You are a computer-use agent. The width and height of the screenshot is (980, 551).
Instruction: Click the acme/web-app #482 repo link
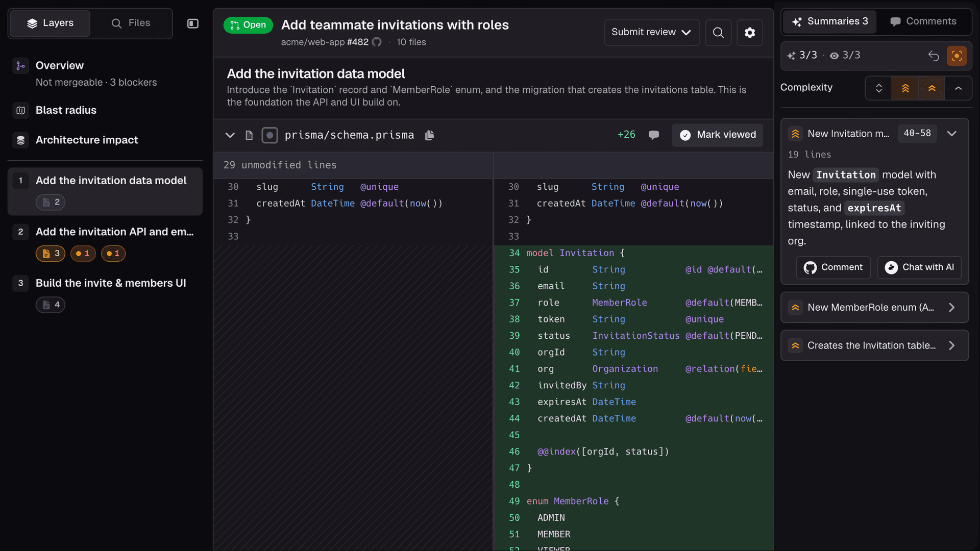click(x=325, y=42)
